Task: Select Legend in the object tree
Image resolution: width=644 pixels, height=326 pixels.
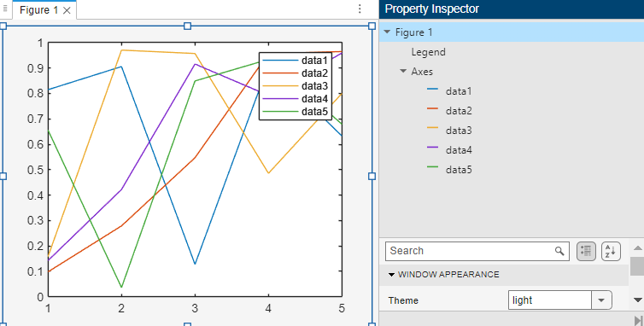Action: pyautogui.click(x=429, y=52)
